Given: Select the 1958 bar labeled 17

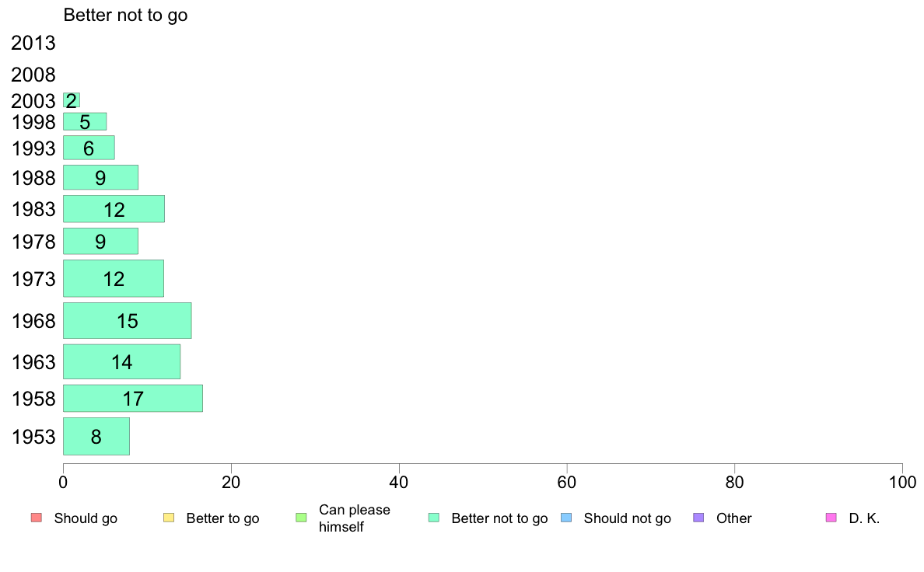Looking at the screenshot, I should (x=132, y=398).
